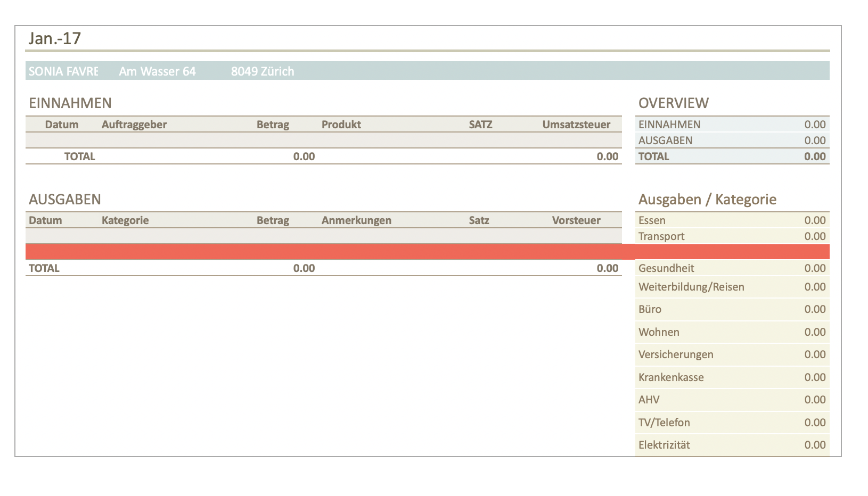Select the Kategorie column header
868x496 pixels.
125,220
